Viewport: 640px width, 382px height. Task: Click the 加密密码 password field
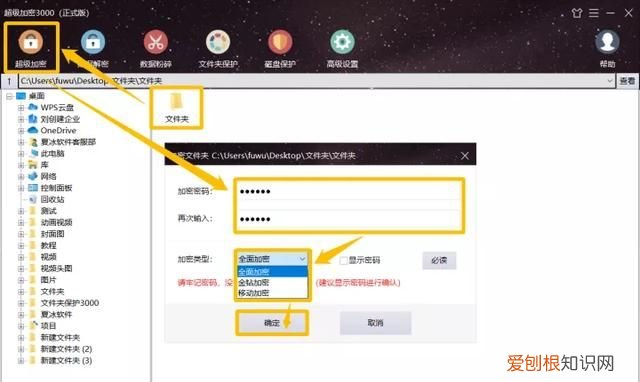click(349, 191)
